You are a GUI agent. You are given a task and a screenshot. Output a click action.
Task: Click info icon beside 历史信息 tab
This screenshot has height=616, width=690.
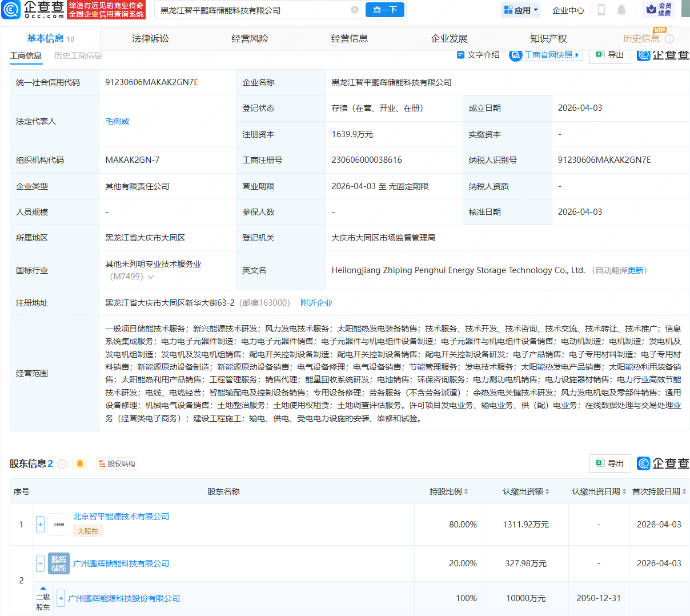click(x=669, y=39)
